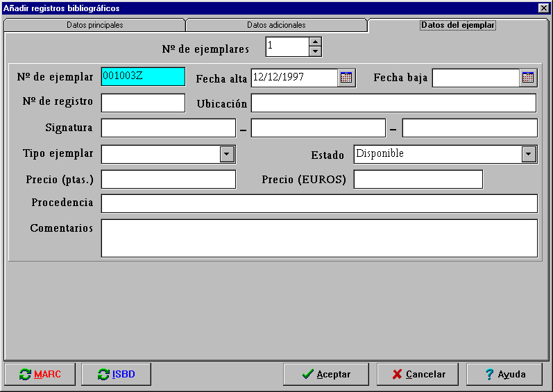Expand the Estado dropdown list

pos(529,154)
